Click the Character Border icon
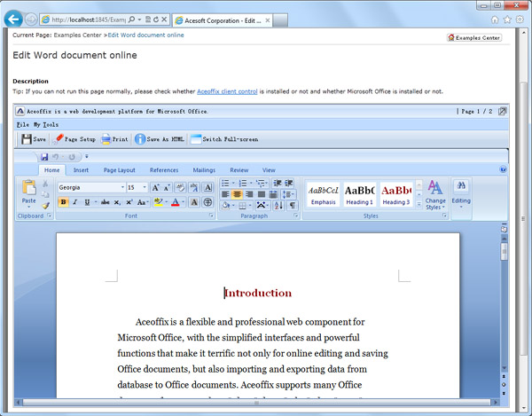532x416 pixels. coord(208,188)
